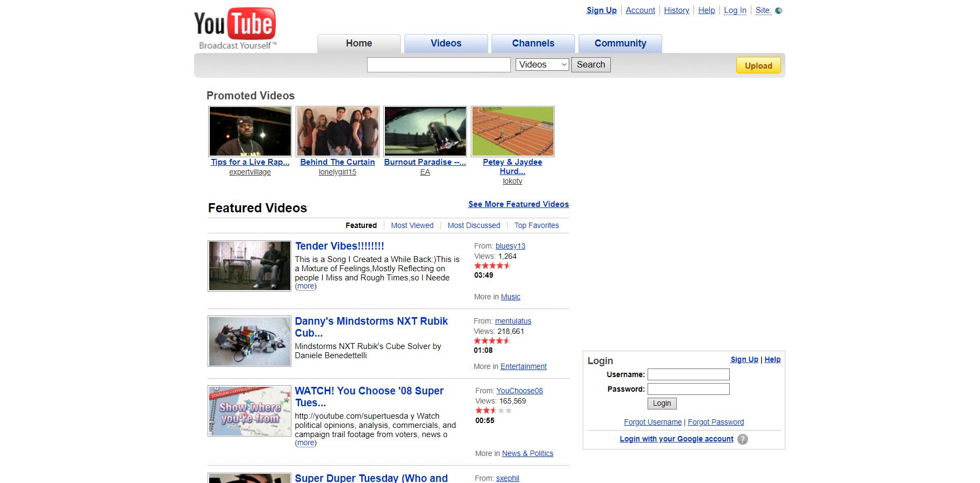Open the History link

[677, 10]
